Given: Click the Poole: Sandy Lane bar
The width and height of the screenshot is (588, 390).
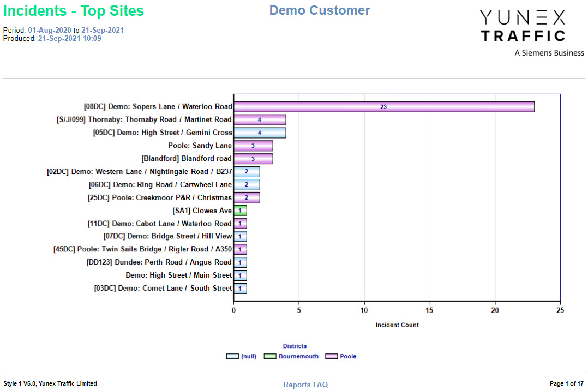Looking at the screenshot, I should point(253,146).
